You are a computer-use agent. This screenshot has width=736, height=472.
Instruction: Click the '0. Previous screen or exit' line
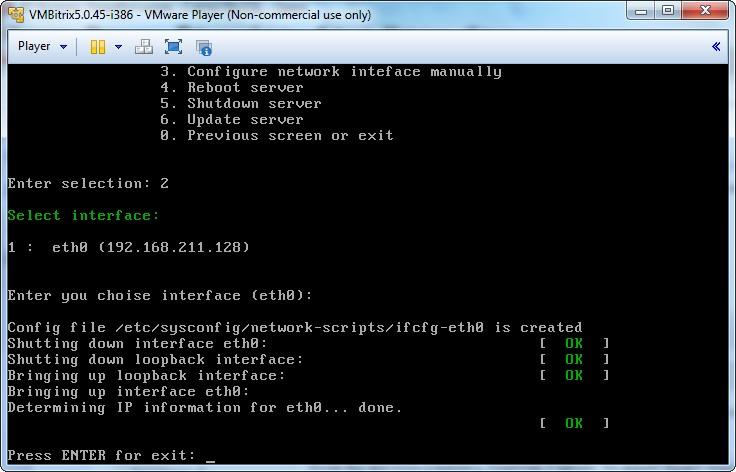point(290,135)
